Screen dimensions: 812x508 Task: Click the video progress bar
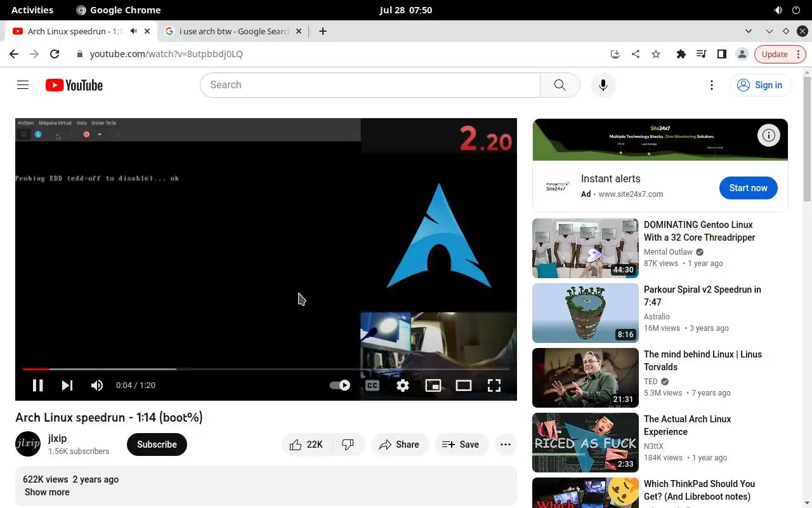click(266, 369)
